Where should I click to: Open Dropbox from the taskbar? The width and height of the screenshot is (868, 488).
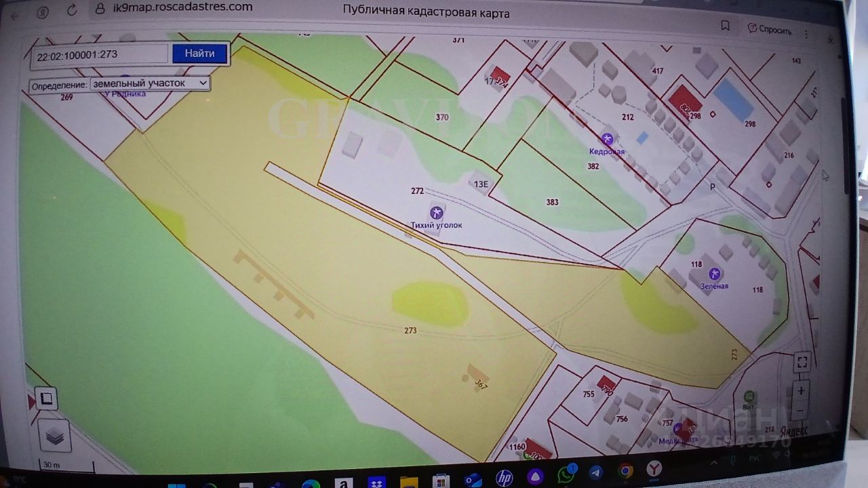pyautogui.click(x=376, y=483)
